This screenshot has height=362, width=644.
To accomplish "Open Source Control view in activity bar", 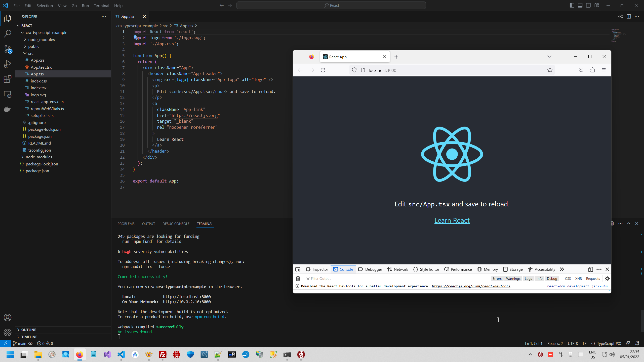I will (x=8, y=49).
